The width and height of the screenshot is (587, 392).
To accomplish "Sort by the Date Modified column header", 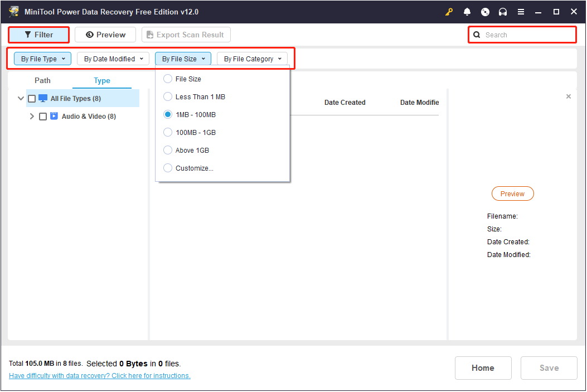I will click(419, 103).
